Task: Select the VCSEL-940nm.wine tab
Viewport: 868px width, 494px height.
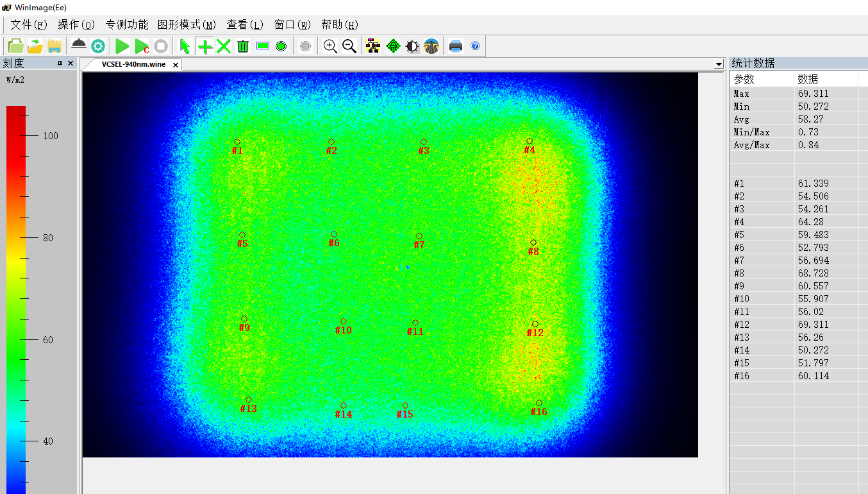Action: 133,64
